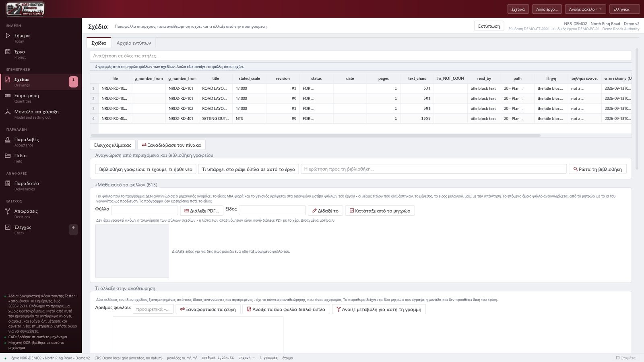This screenshot has width=644, height=362.
Task: Open the Ελληνικά language selector
Action: (x=624, y=9)
